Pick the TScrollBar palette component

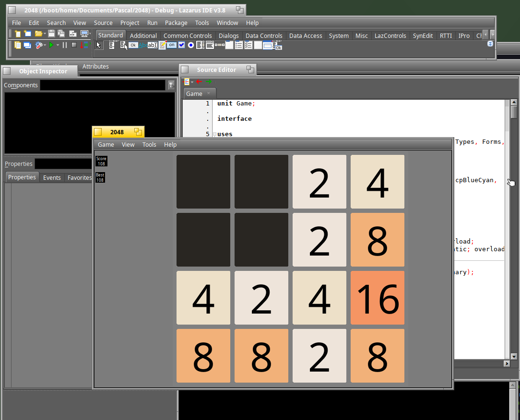click(220, 45)
